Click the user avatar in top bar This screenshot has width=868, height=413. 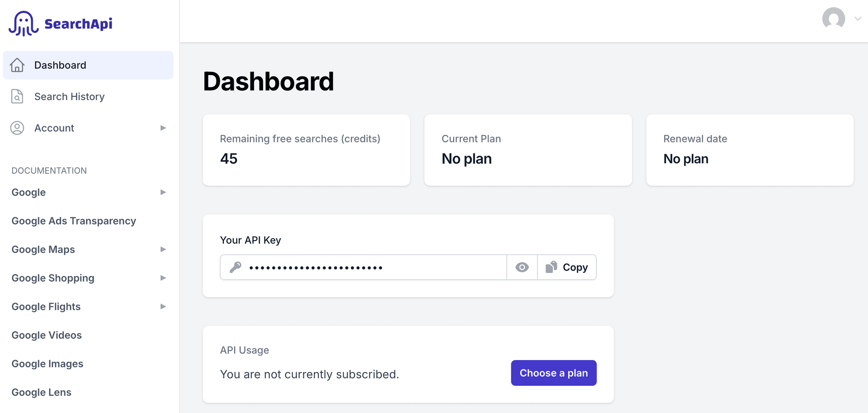[833, 19]
